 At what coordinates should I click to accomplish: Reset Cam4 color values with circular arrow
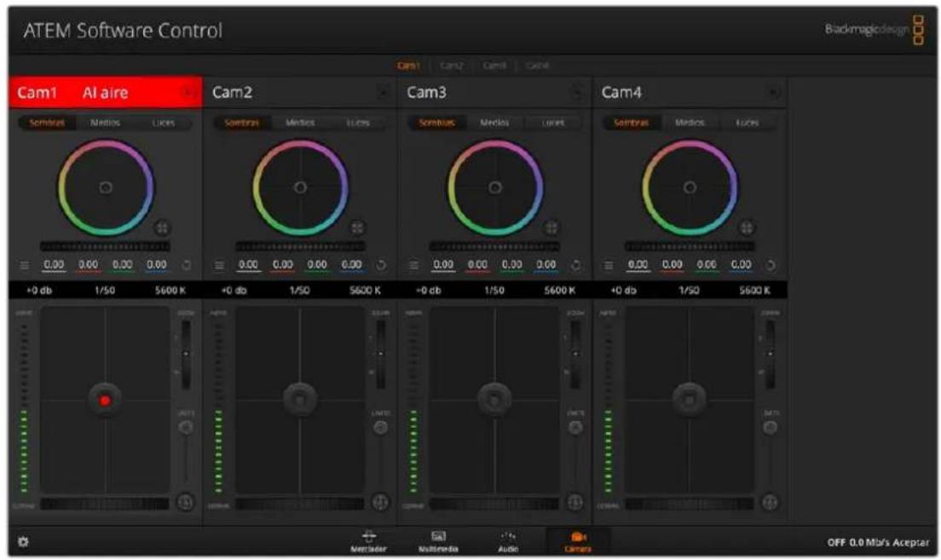[771, 265]
